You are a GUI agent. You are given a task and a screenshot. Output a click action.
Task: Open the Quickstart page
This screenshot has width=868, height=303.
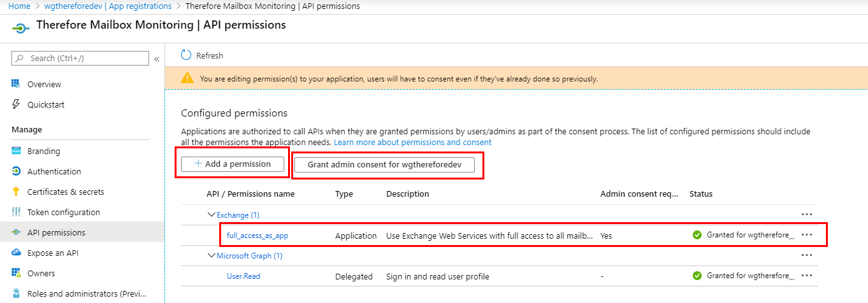pyautogui.click(x=45, y=105)
